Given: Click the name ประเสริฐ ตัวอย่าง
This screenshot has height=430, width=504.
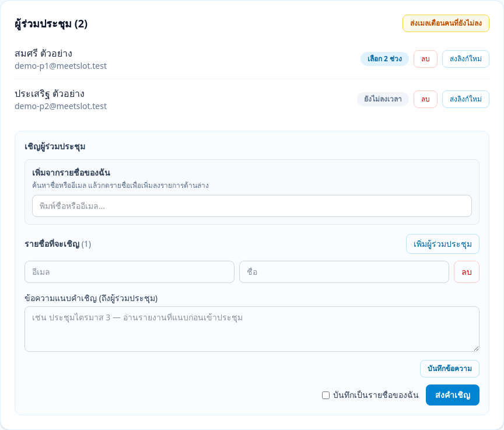Looking at the screenshot, I should 50,93.
